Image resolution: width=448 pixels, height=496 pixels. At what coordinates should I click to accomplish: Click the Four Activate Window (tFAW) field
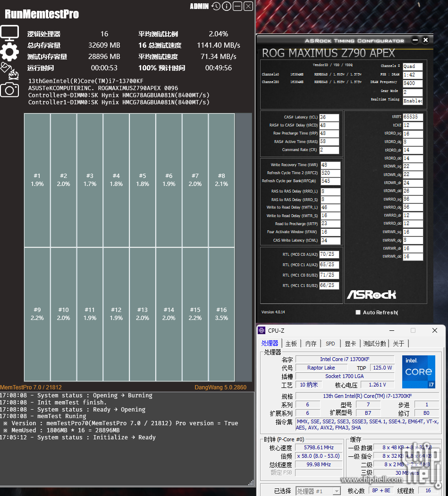pos(330,232)
